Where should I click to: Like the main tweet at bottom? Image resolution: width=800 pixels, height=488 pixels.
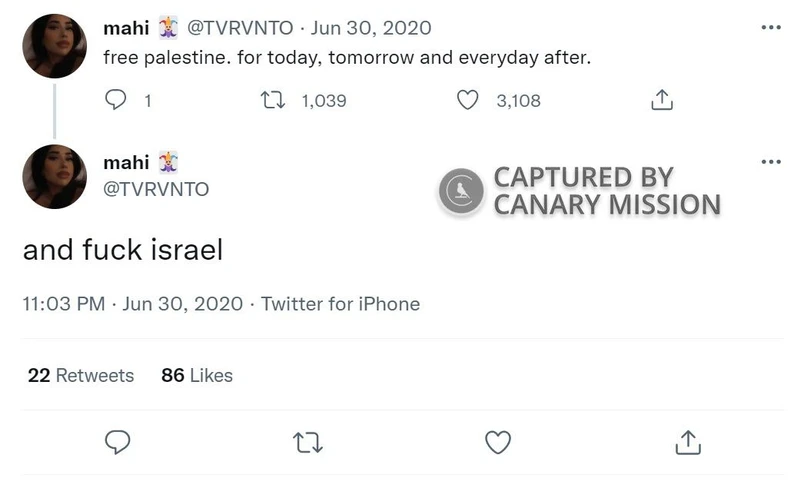click(497, 442)
